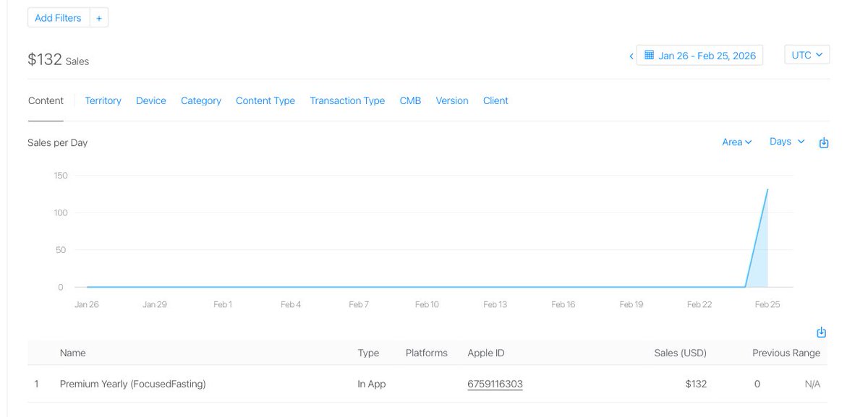This screenshot has width=868, height=417.
Task: Open the UTC timezone dropdown
Action: coord(807,55)
